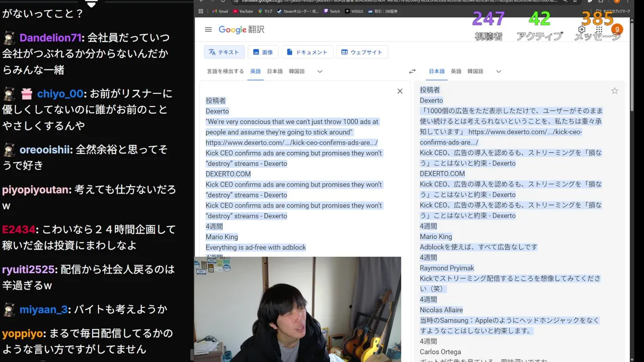Image resolution: width=644 pixels, height=362 pixels.
Task: Open the VIGGLE bookmark
Action: 354,11
